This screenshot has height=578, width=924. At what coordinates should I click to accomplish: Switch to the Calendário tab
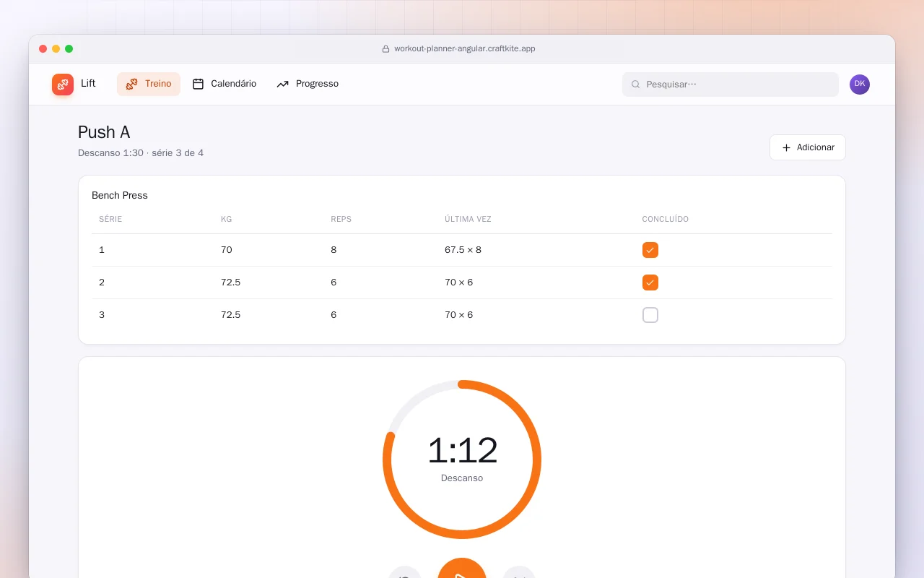pos(225,84)
